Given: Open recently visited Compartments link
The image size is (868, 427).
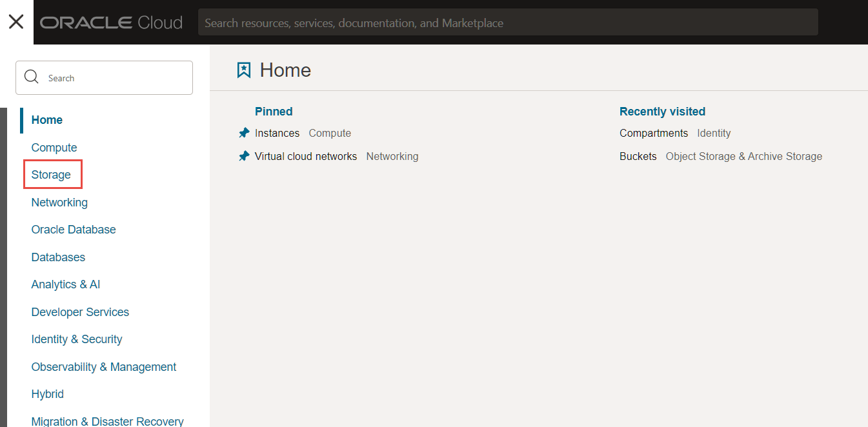Looking at the screenshot, I should pos(654,133).
